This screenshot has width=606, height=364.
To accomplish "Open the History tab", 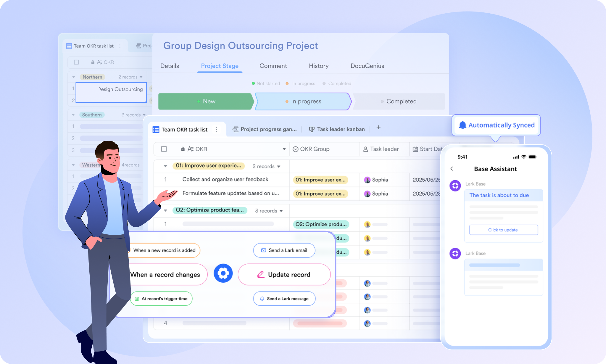I will 319,66.
